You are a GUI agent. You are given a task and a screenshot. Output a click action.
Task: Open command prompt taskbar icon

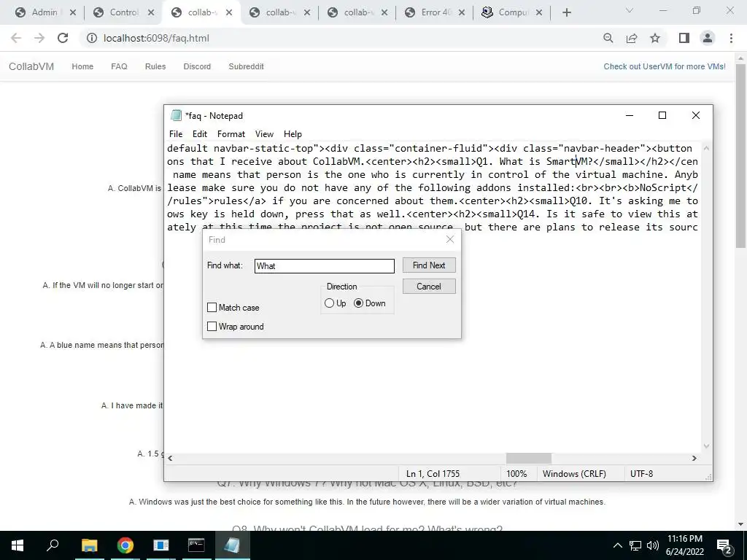[x=196, y=545]
